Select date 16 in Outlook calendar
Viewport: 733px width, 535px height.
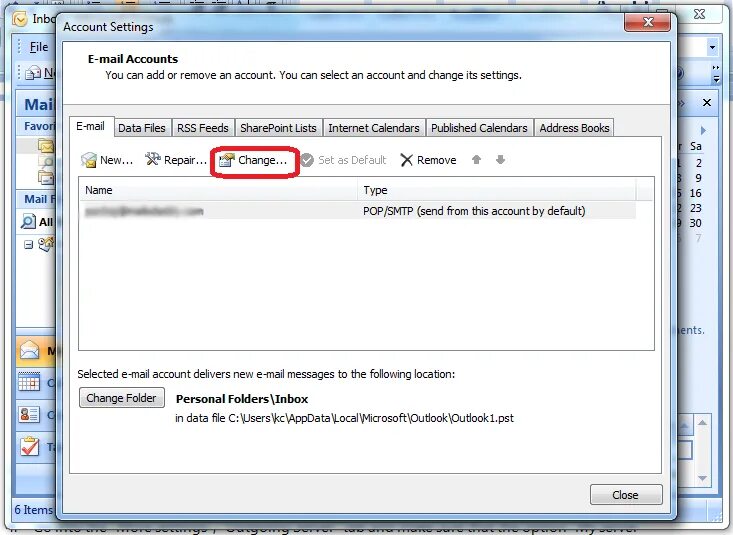(695, 193)
